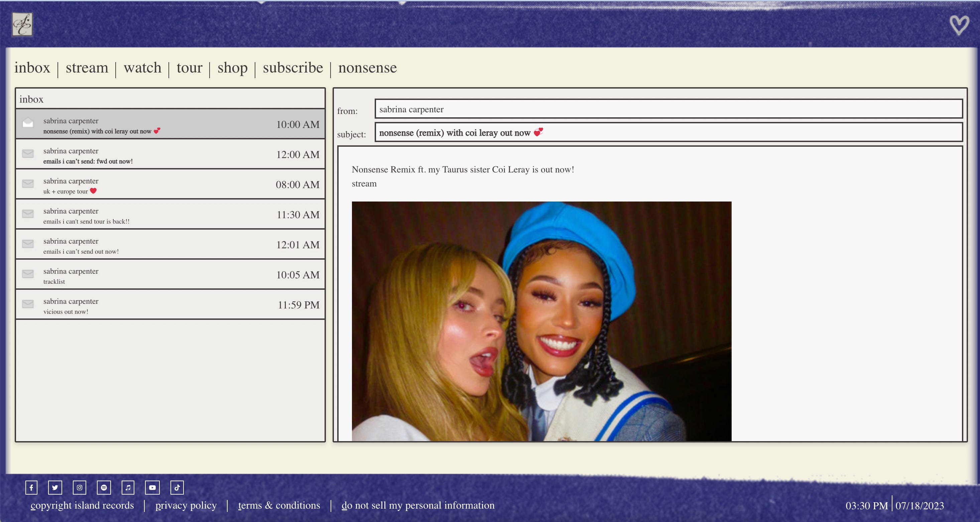Click open envelope icon of nonsense remix email
980x522 pixels.
coord(28,123)
